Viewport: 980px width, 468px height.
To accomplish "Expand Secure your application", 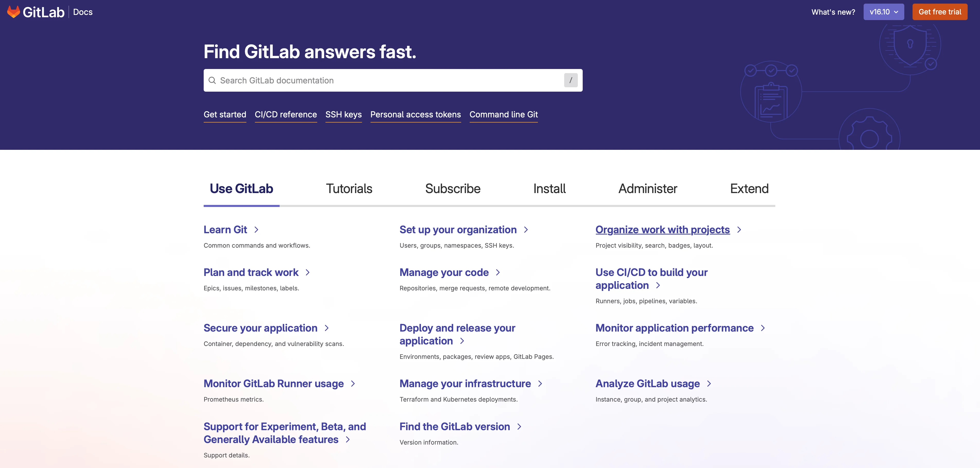I will [x=260, y=328].
